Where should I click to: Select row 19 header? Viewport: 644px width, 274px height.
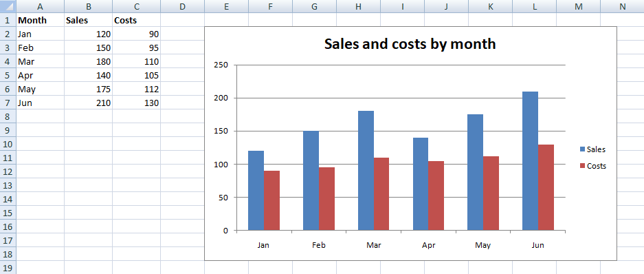(8, 267)
